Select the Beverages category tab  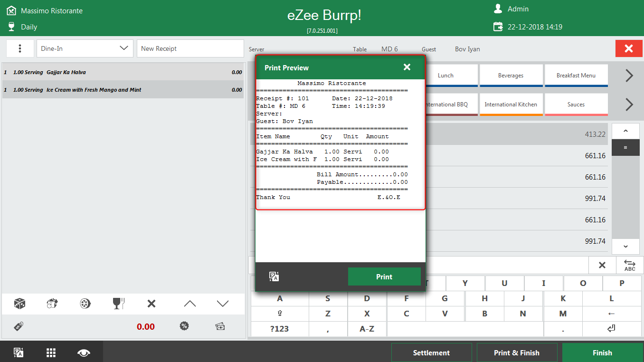pos(511,76)
